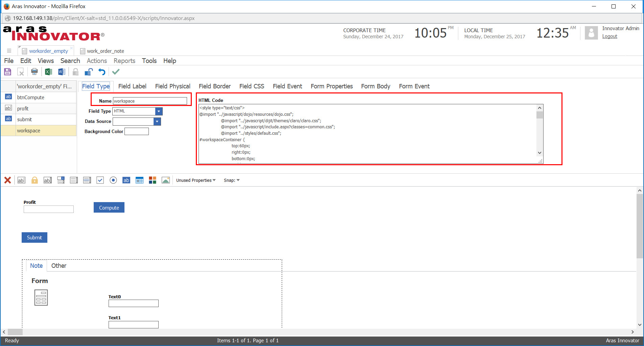
Task: Add a text field using first abl icon
Action: (21, 180)
